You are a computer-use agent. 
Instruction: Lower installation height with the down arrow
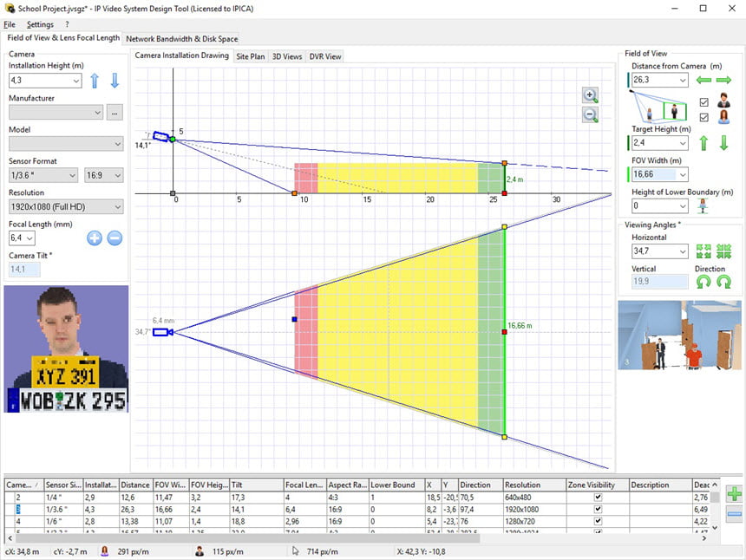[x=115, y=81]
